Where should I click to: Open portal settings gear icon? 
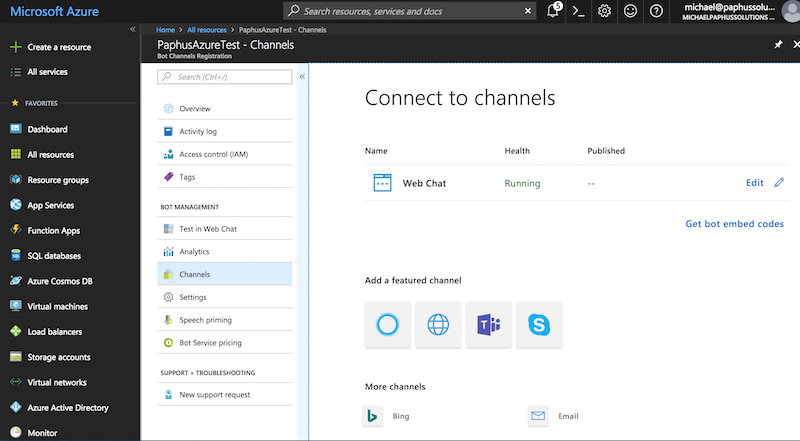coord(605,11)
